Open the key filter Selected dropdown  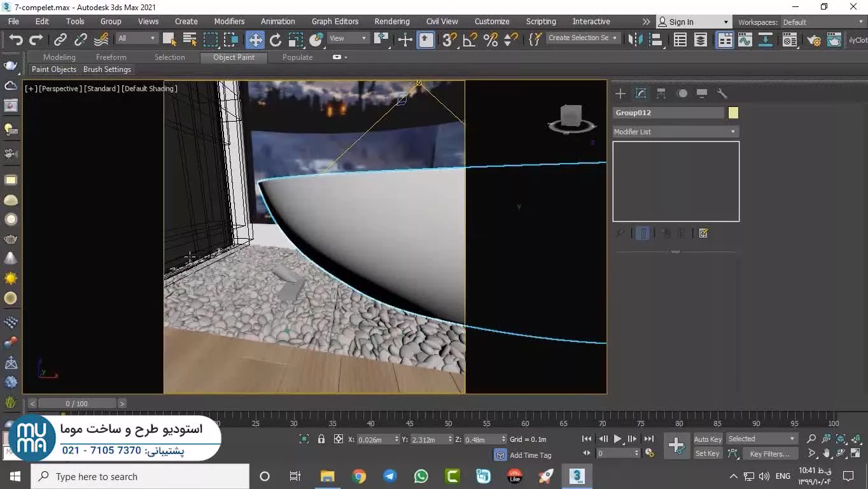click(762, 439)
